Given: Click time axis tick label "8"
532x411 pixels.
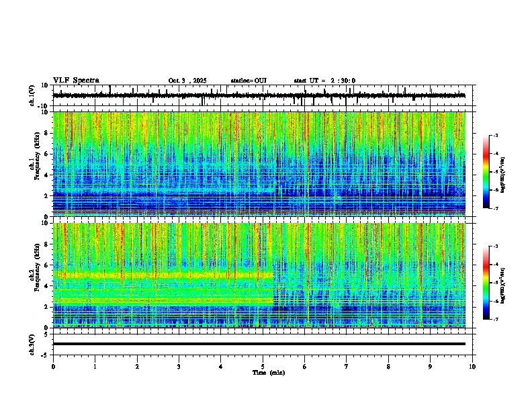Looking at the screenshot, I should coord(388,367).
